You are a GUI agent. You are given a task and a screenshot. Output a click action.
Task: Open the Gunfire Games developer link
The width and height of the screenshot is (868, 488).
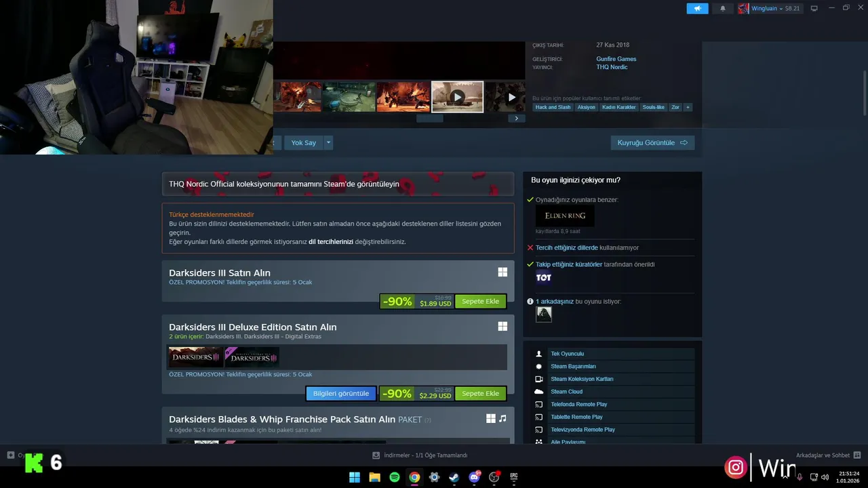[x=616, y=59]
